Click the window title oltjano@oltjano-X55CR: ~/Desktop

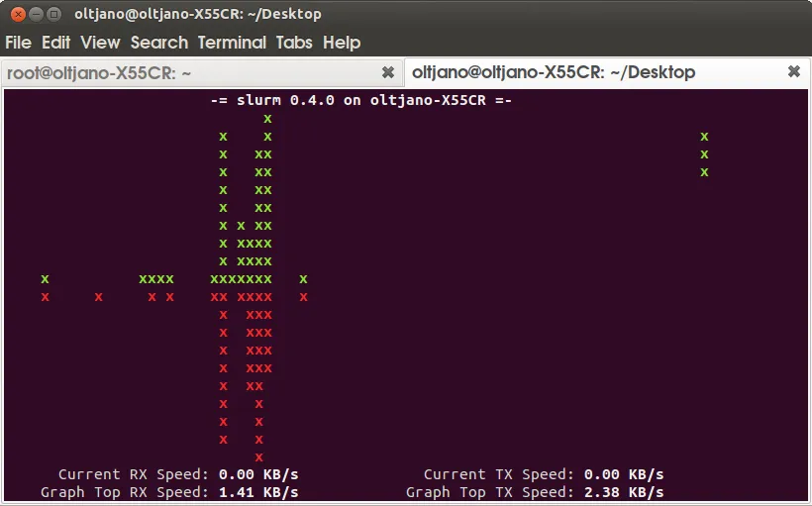pos(198,14)
